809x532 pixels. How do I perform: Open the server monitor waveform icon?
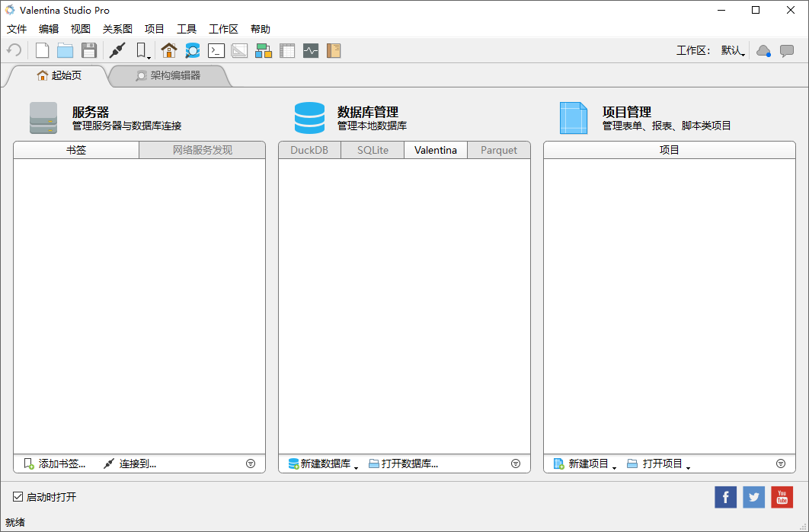(x=311, y=50)
